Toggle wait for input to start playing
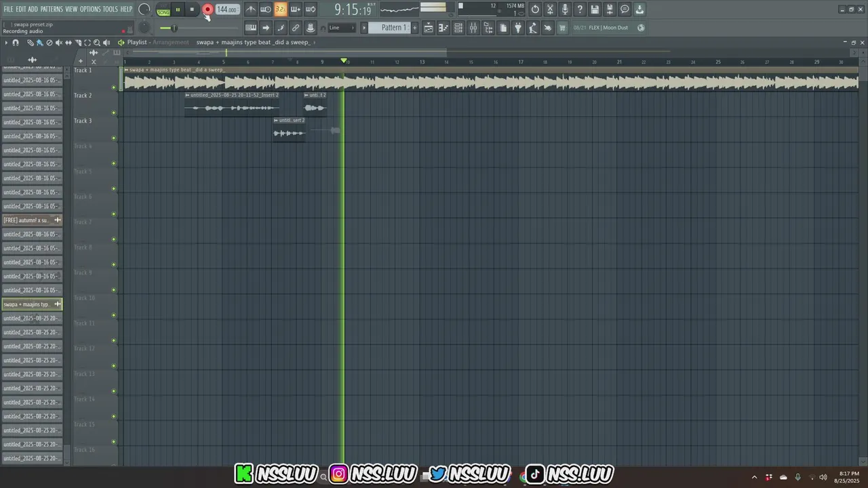 click(266, 9)
